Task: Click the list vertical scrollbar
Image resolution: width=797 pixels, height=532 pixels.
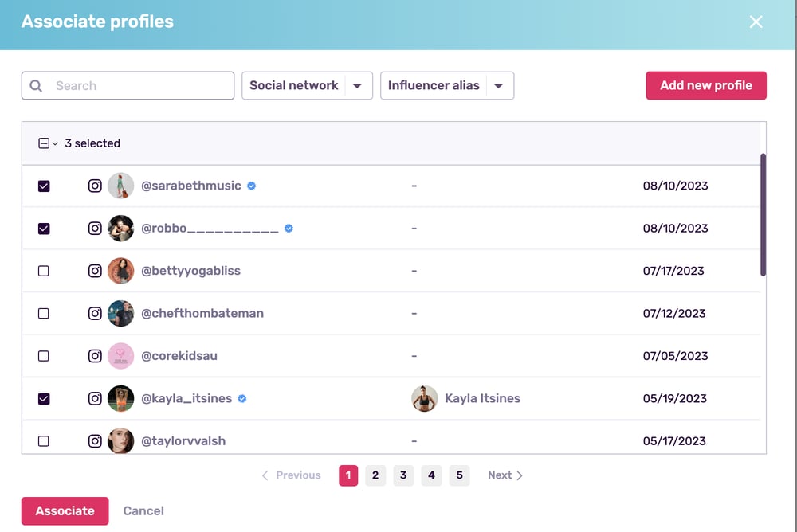Action: point(763,214)
